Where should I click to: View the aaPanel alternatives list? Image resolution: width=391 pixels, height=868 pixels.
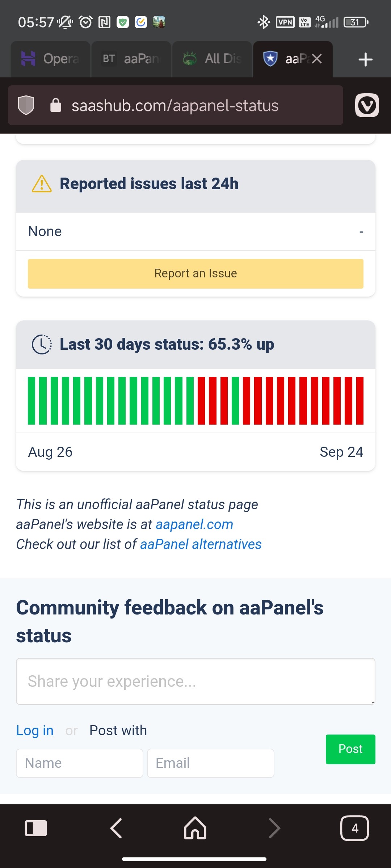(201, 544)
